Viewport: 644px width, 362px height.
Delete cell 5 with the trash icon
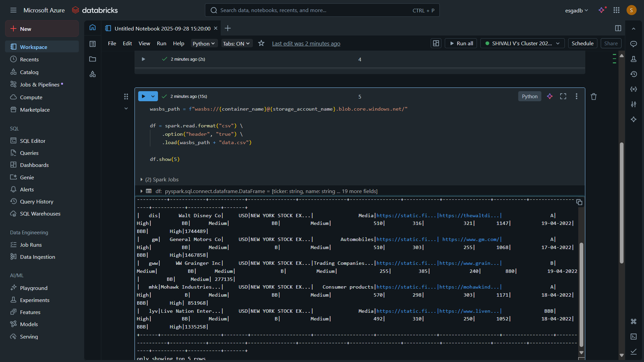coord(594,97)
